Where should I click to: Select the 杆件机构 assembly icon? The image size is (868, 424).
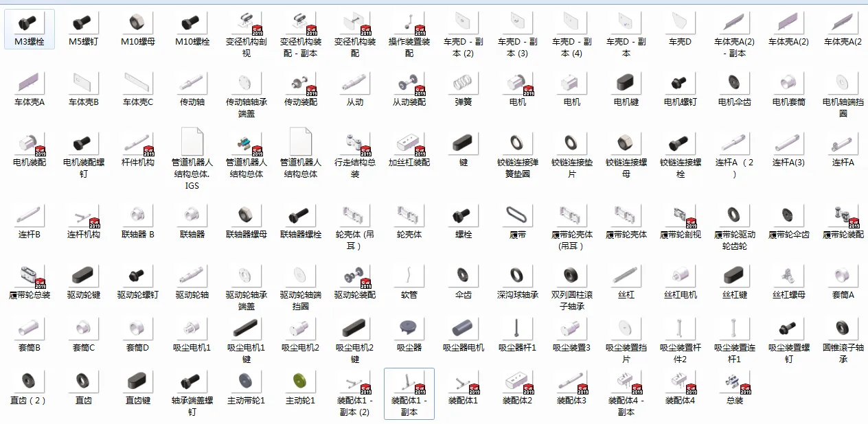138,144
